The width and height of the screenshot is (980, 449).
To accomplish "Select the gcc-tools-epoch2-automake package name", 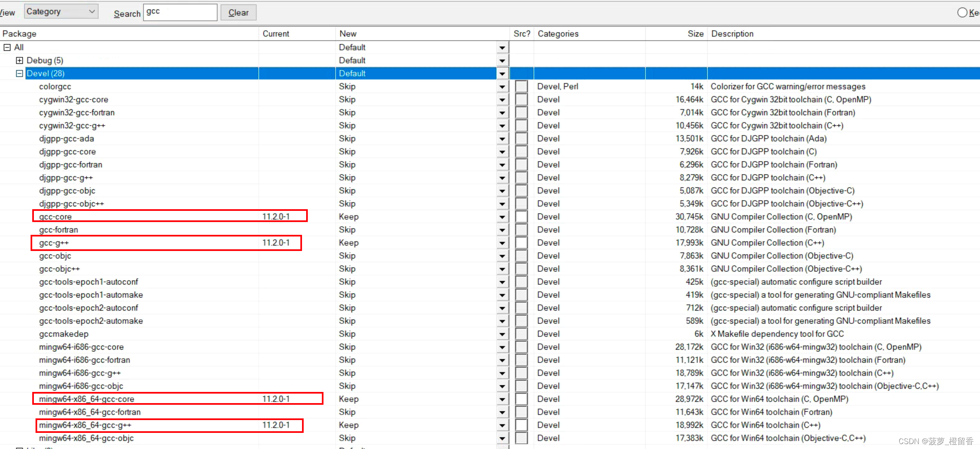I will click(91, 321).
